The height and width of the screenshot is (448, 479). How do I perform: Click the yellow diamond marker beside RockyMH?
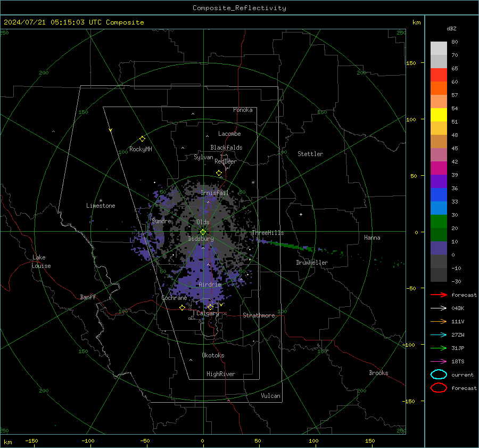pos(142,139)
